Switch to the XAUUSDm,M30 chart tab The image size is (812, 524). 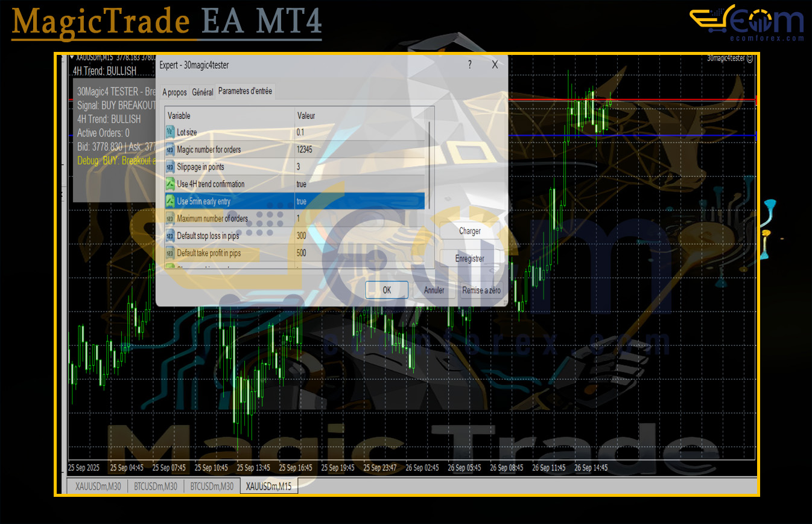click(97, 486)
